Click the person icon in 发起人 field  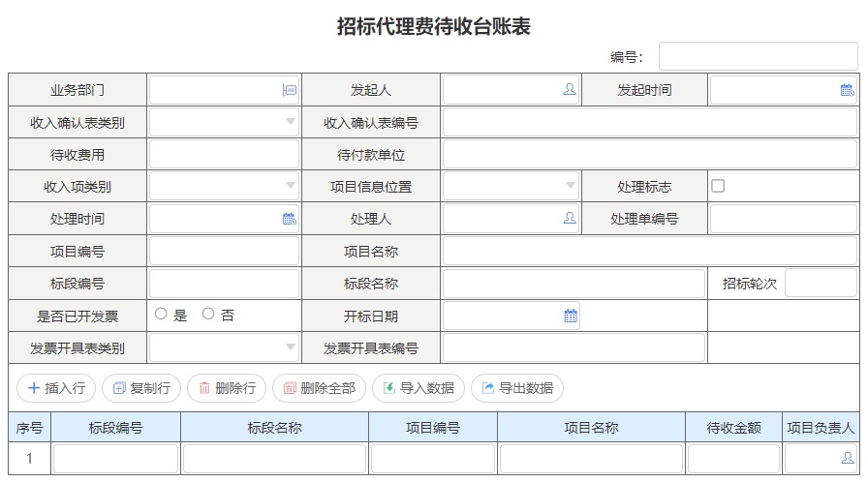click(x=570, y=90)
